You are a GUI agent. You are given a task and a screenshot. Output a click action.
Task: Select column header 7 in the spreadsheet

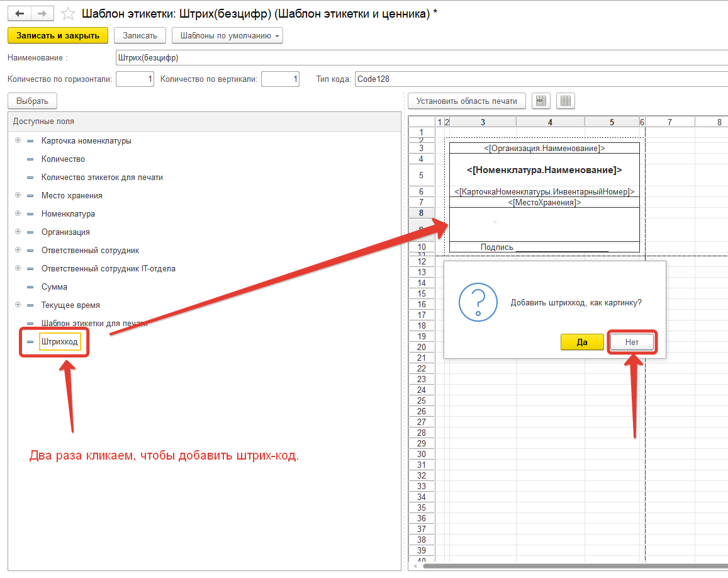tap(669, 122)
